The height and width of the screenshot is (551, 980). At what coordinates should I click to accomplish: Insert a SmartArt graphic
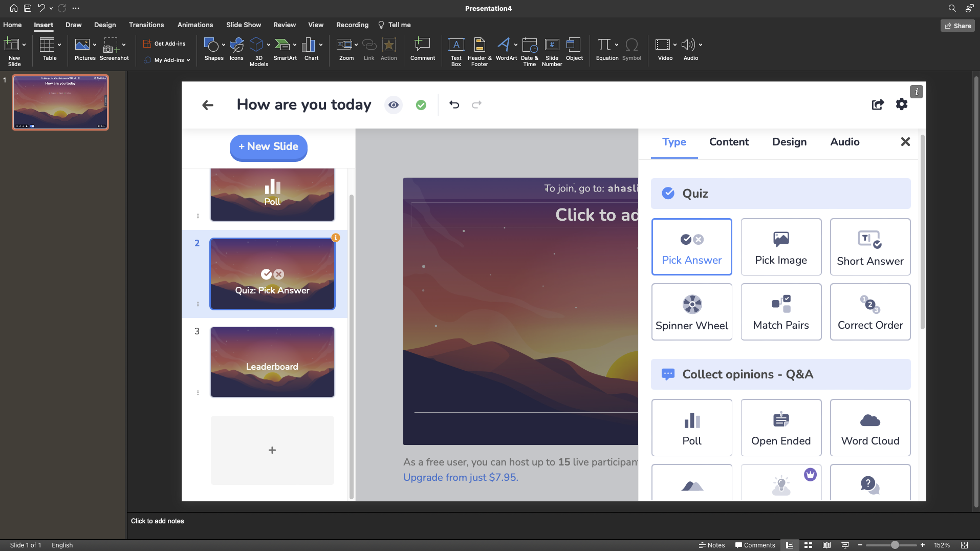(x=285, y=50)
